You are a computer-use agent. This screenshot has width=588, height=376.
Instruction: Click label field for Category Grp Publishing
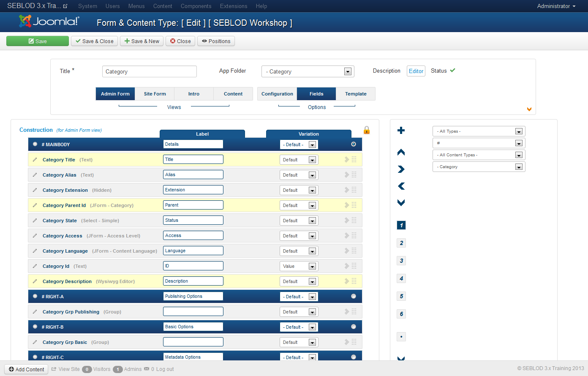click(x=193, y=311)
